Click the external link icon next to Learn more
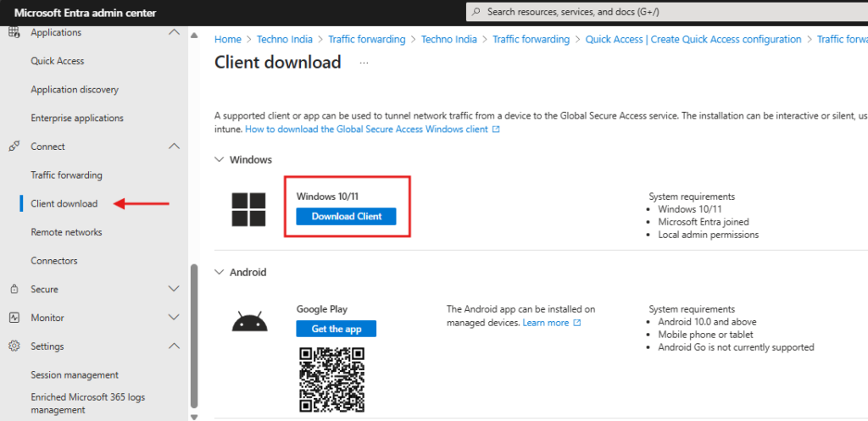868x421 pixels. click(576, 323)
